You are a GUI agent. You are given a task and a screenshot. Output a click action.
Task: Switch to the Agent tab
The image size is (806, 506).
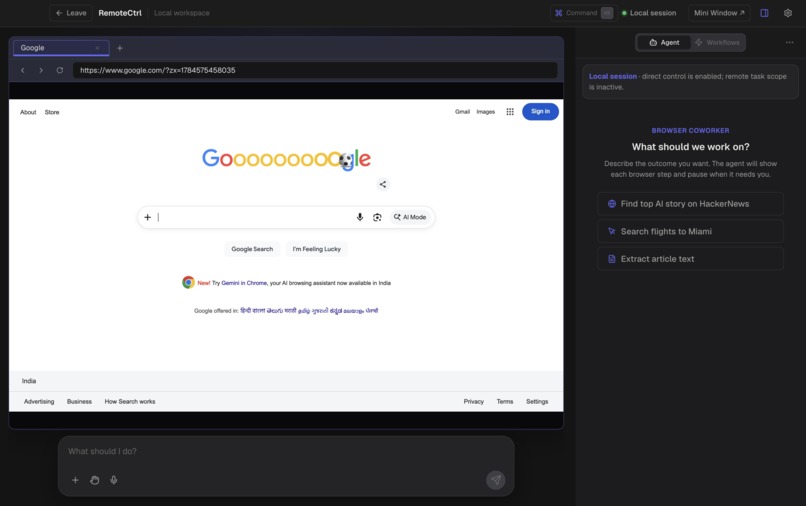click(x=664, y=43)
